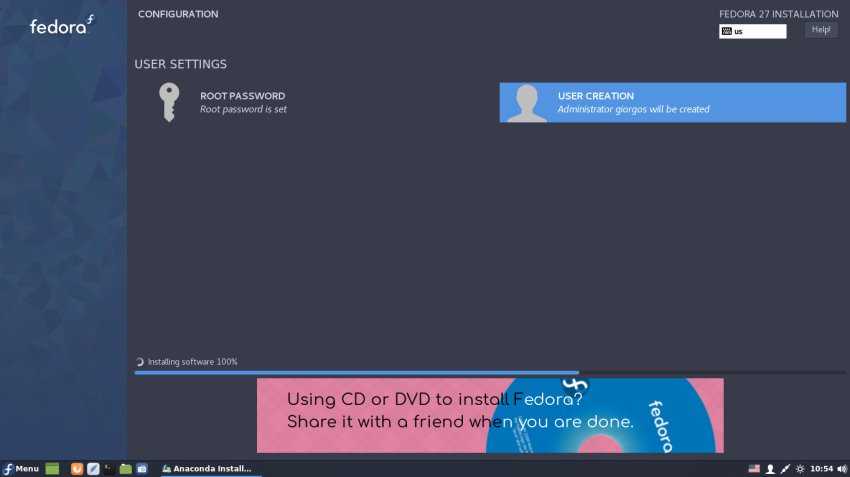Click the keyboard icon in layout indicator

point(727,31)
